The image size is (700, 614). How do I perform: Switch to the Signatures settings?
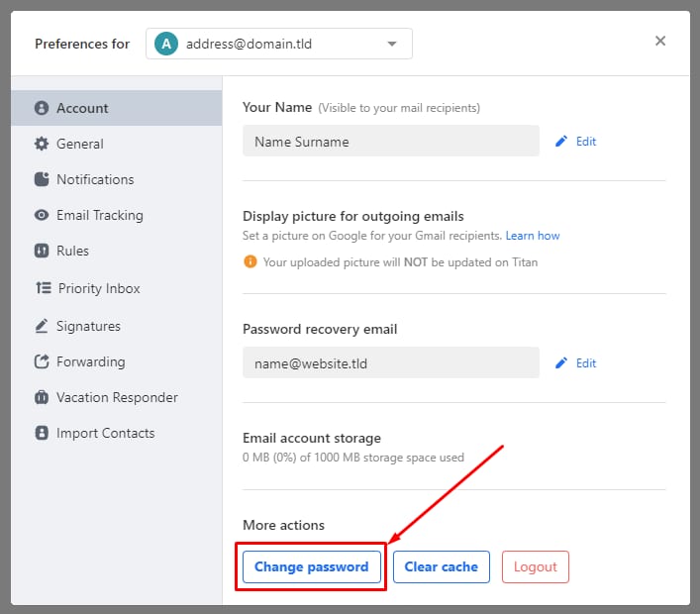(88, 326)
